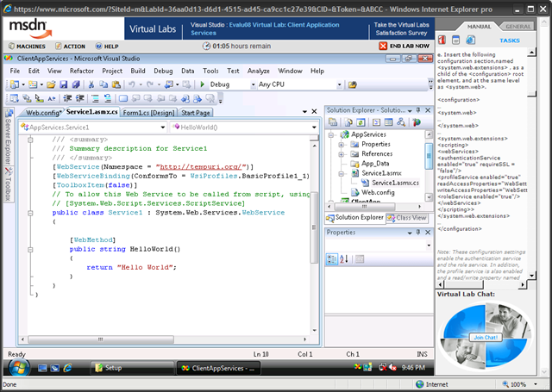Increase line indent in text editor toolbar
This screenshot has height=392, width=552.
[x=80, y=98]
